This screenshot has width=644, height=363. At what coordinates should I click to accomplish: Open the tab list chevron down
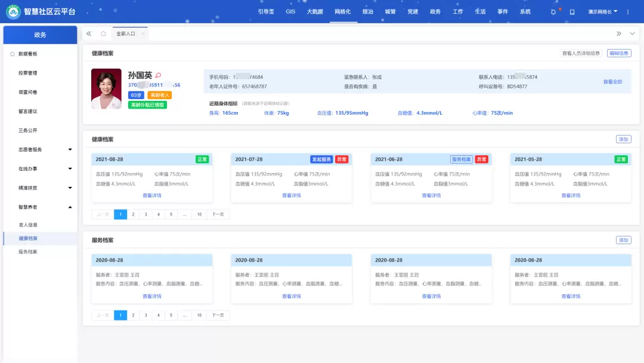(x=633, y=33)
